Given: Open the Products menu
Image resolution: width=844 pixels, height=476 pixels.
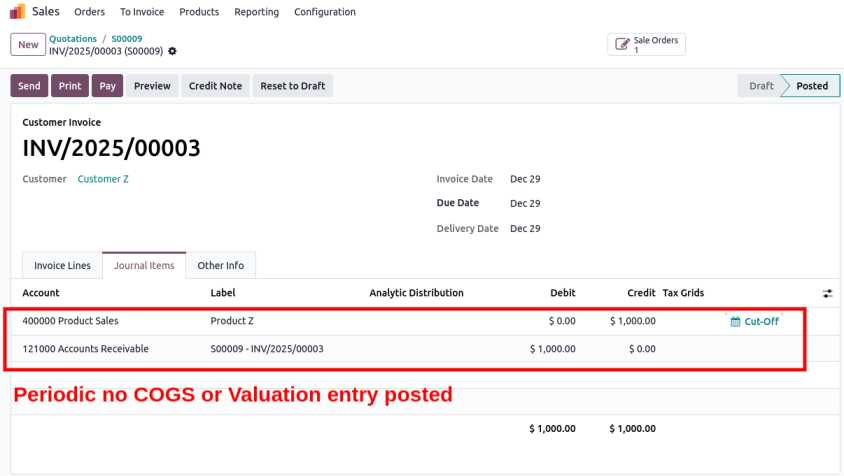Looking at the screenshot, I should [199, 12].
